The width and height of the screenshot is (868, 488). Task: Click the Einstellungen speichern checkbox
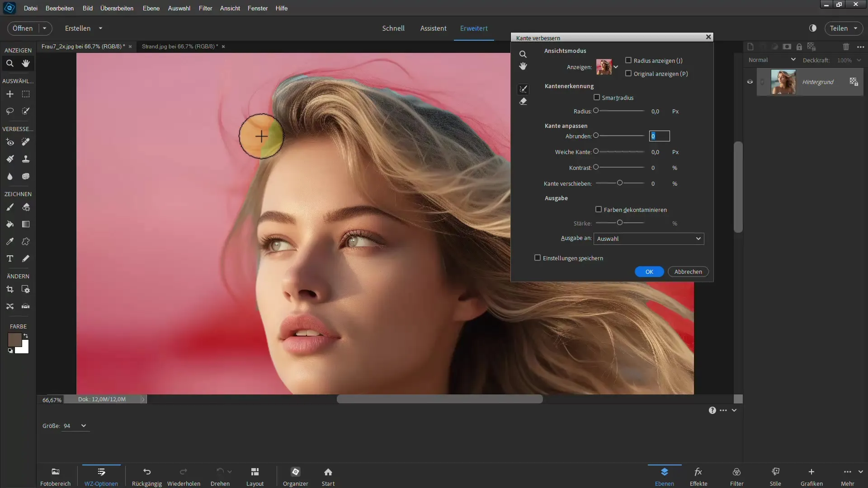point(537,258)
